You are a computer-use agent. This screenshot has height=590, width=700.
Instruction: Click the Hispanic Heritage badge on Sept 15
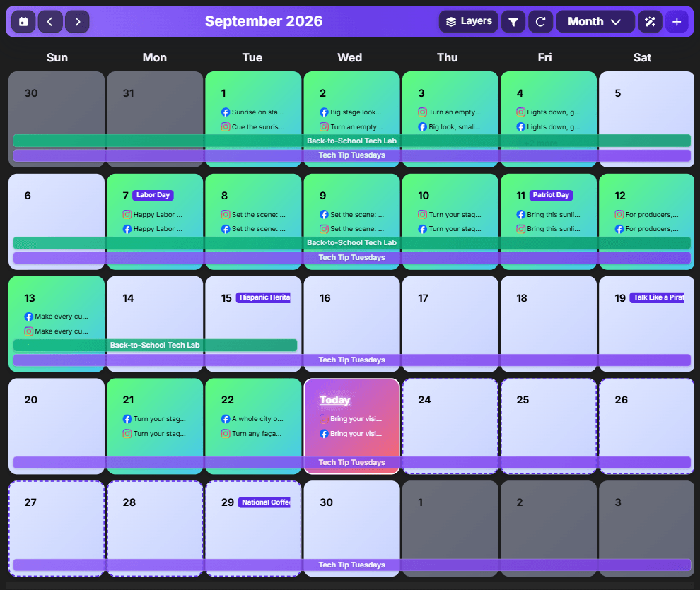coord(264,297)
